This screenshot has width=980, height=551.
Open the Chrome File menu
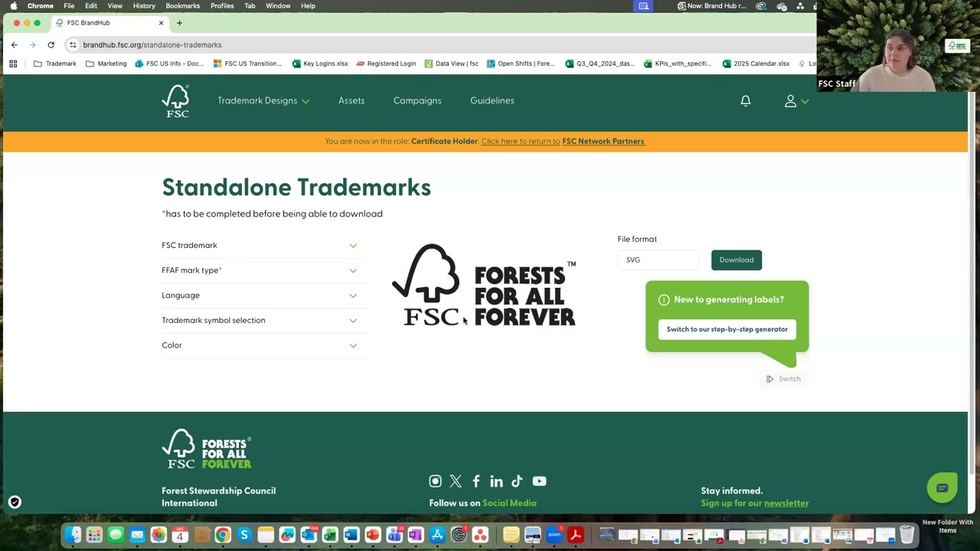69,6
